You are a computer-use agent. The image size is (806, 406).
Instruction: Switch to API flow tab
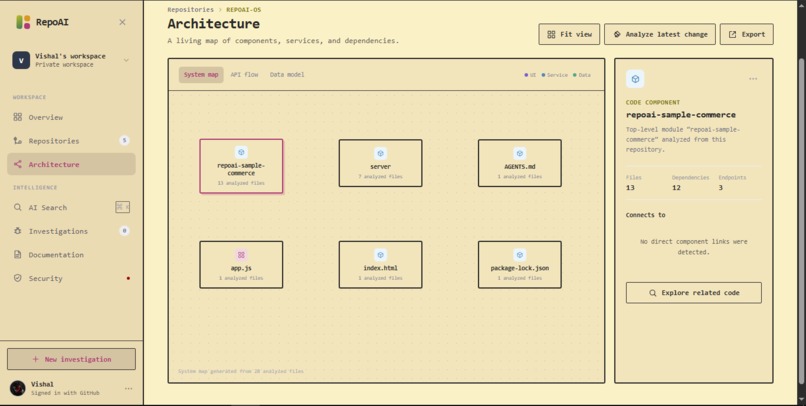(244, 75)
